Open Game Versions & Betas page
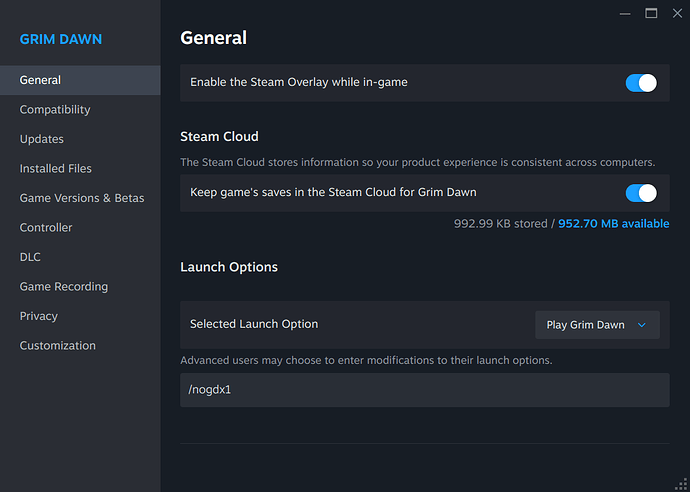Screen dimensions: 690x492 [x=80, y=198]
